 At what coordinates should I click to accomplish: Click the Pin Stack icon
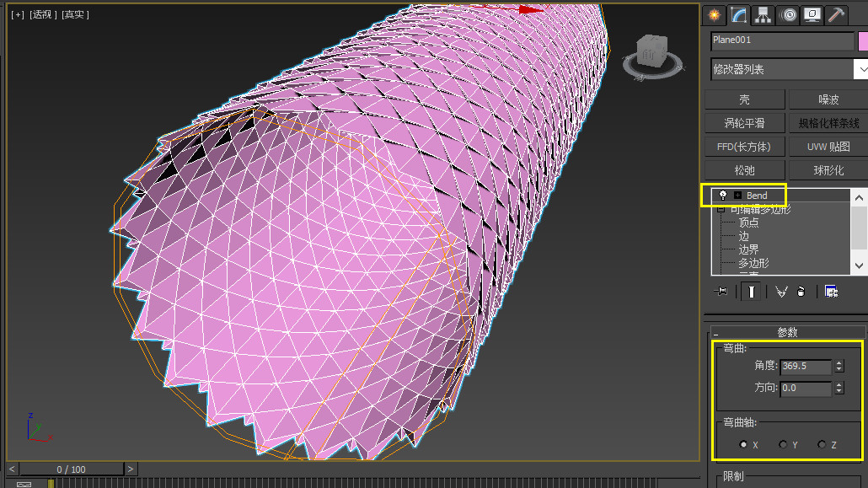coord(721,292)
